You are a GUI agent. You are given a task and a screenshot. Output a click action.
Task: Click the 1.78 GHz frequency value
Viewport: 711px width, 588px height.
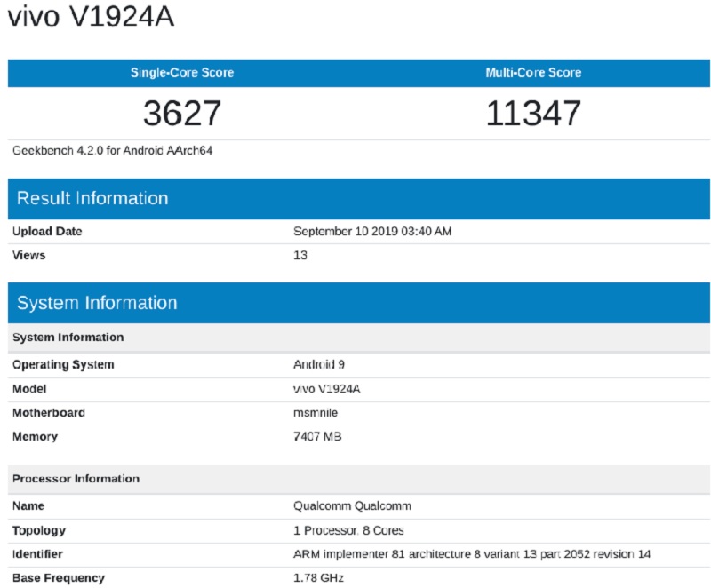pyautogui.click(x=318, y=578)
